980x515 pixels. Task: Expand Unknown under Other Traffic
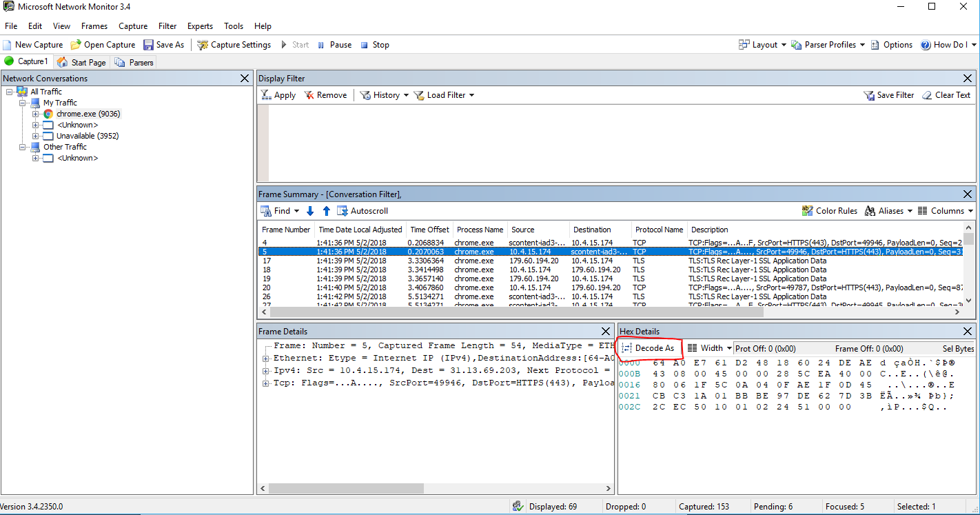[36, 158]
